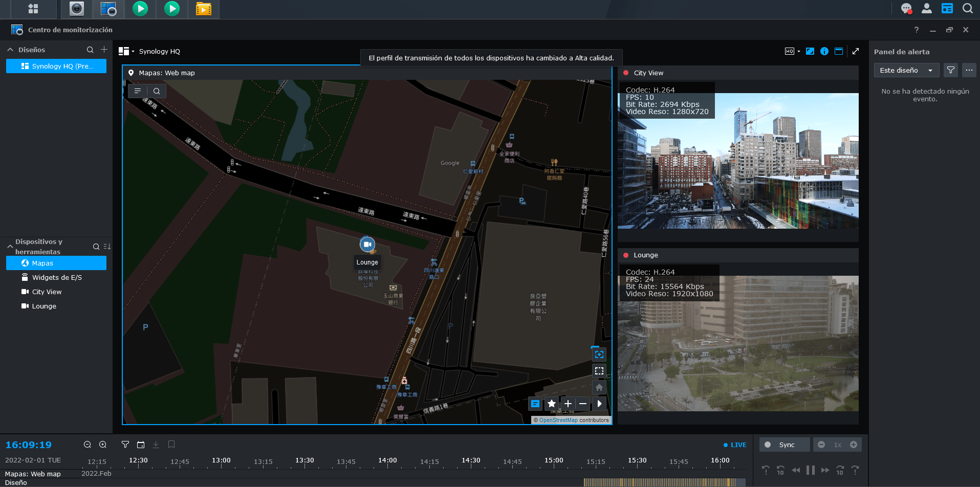Toggle camera info overlay icon

[824, 51]
